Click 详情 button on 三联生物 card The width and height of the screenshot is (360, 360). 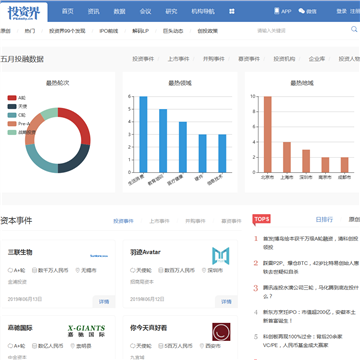point(104,301)
